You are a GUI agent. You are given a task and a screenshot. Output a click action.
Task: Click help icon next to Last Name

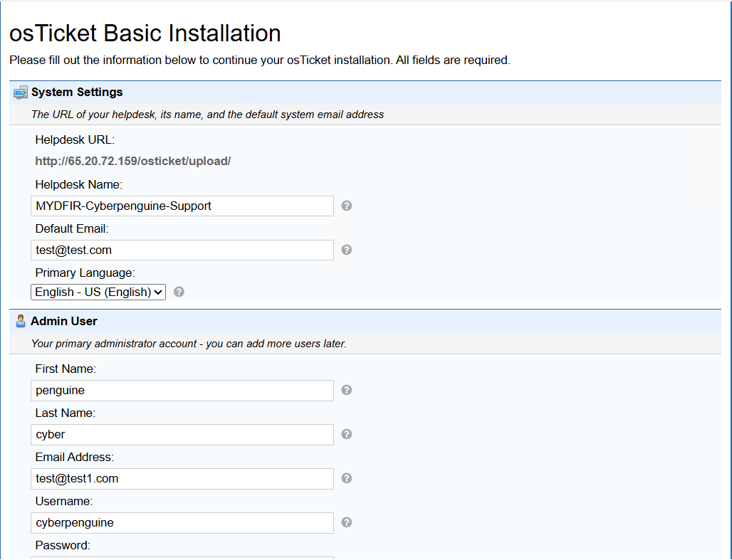click(x=346, y=434)
